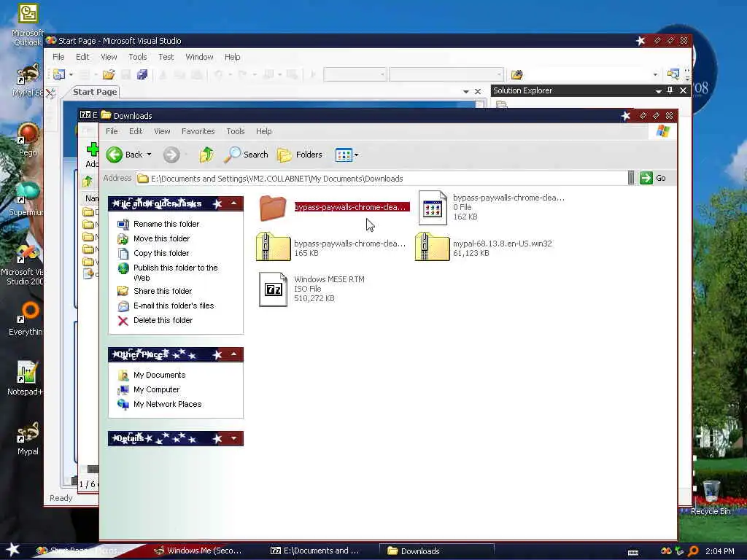Expand the Details panel
This screenshot has height=560, width=747.
click(x=234, y=438)
